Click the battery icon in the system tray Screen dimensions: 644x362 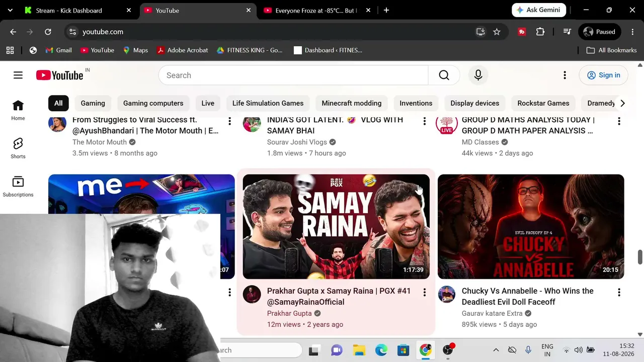[591, 350]
